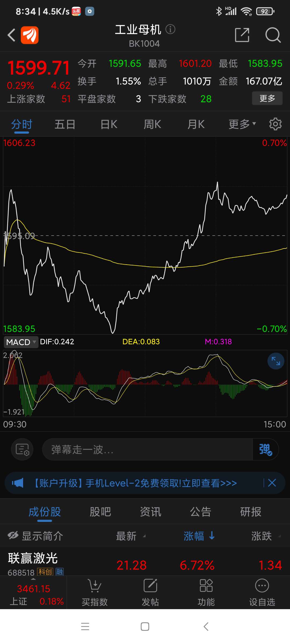Tap the 更多 details button

click(267, 98)
